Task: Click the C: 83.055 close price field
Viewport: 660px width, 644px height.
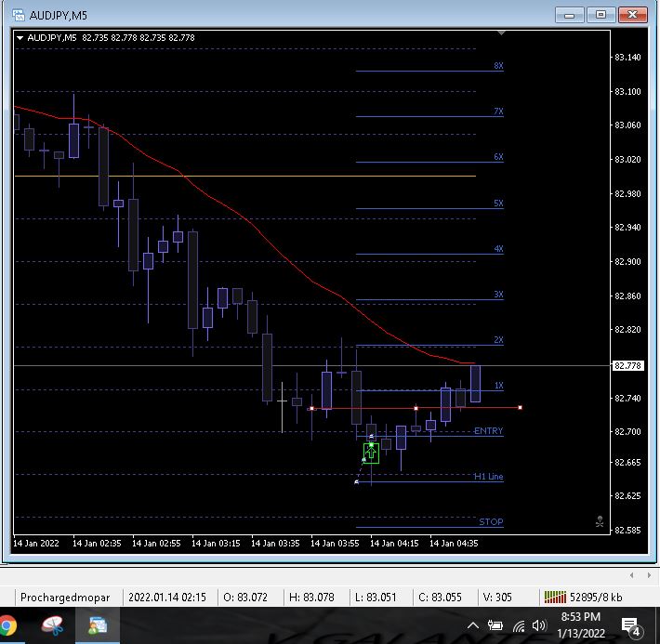Action: (x=440, y=598)
